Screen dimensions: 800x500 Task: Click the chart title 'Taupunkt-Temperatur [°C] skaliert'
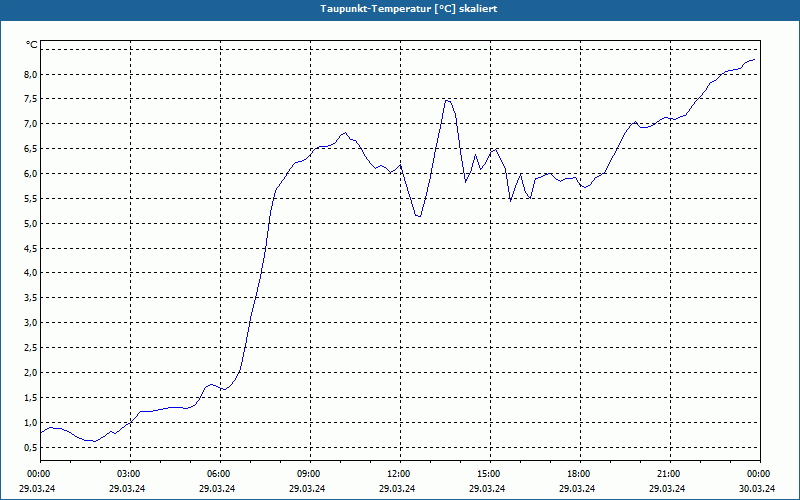pyautogui.click(x=409, y=9)
